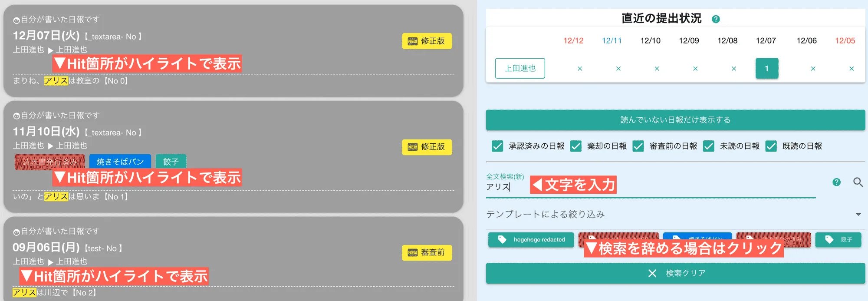Select the hogehoge redacted tag filter

tap(531, 240)
